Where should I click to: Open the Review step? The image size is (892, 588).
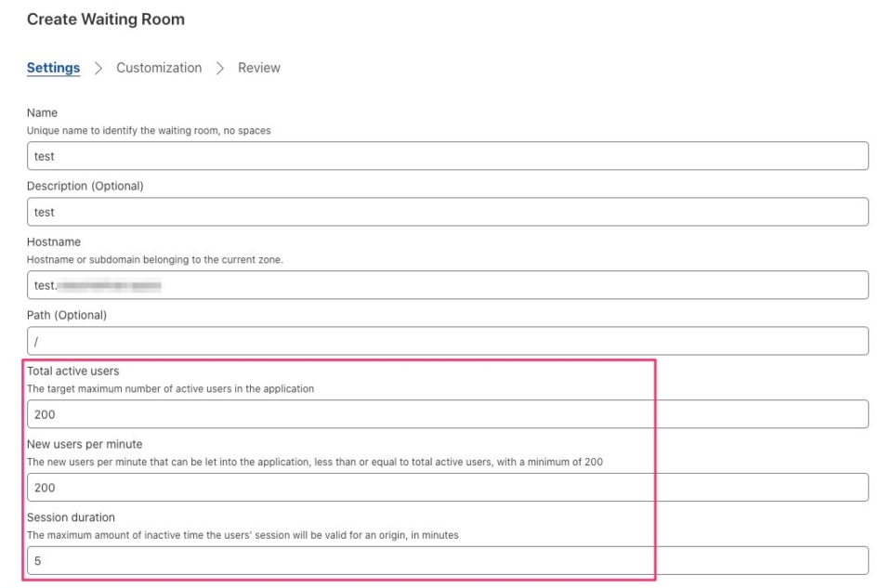(258, 68)
